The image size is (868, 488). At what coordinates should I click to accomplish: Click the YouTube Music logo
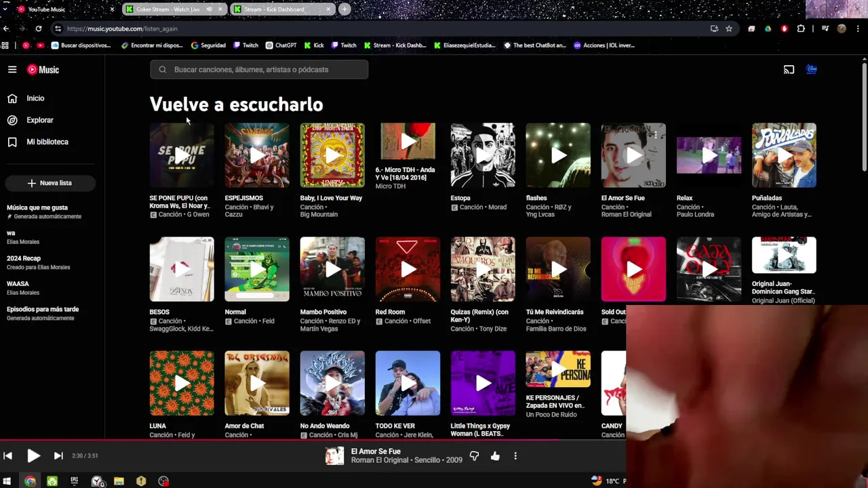tap(43, 69)
